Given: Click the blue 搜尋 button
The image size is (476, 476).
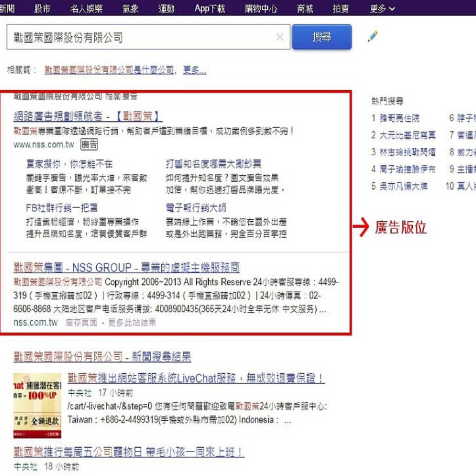Looking at the screenshot, I should coord(322,37).
